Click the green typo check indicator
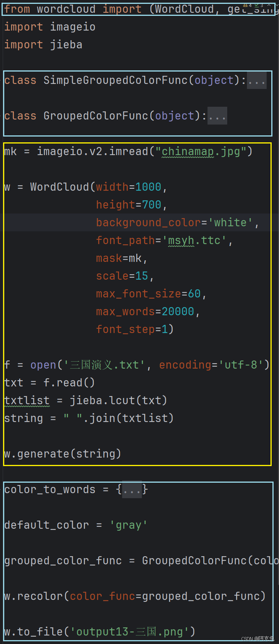The height and width of the screenshot is (644, 279). 257,6
